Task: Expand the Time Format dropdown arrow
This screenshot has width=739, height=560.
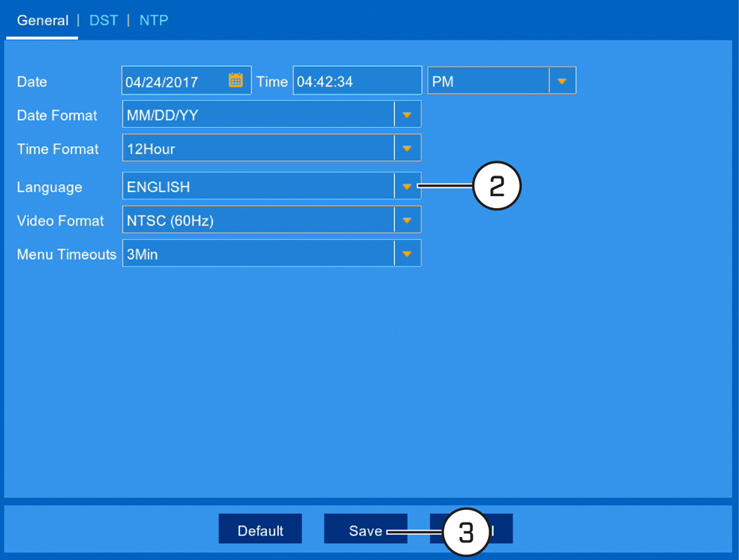Action: coord(407,149)
